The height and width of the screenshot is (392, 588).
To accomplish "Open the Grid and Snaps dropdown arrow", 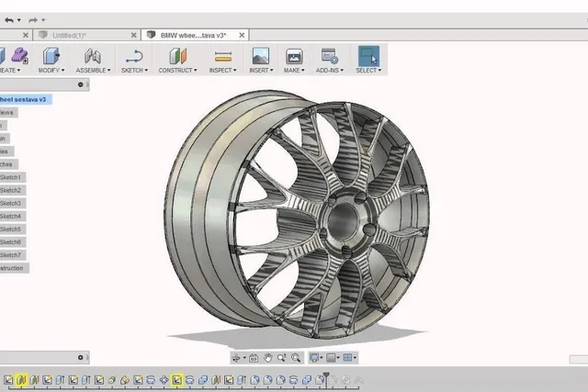I will (x=338, y=358).
